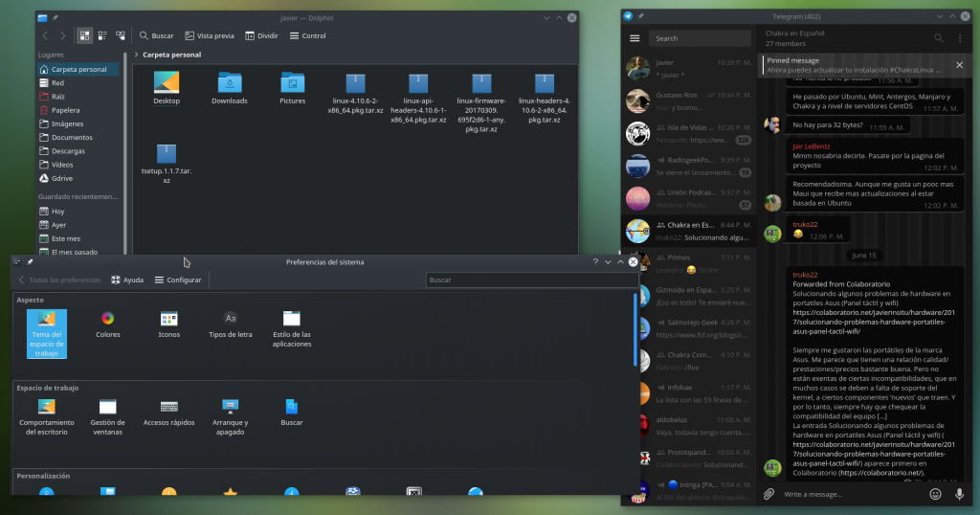Image resolution: width=980 pixels, height=515 pixels.
Task: Switch Dolphin to icons view mode
Action: [84, 35]
